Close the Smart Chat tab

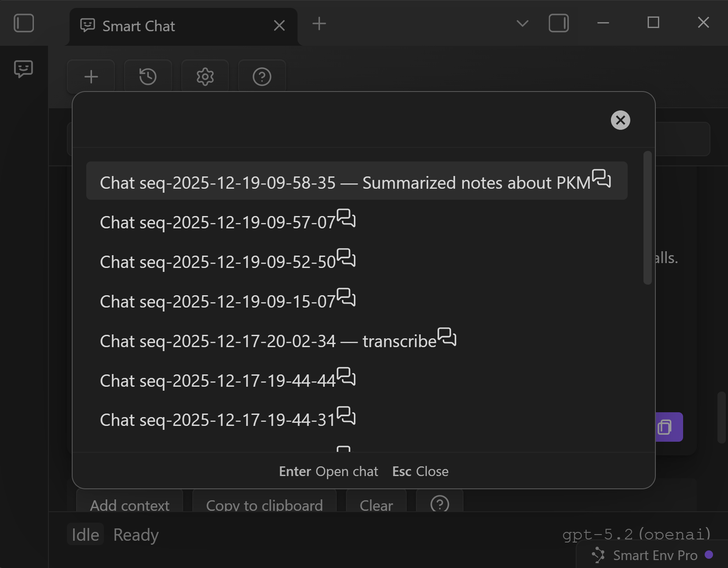click(x=279, y=26)
